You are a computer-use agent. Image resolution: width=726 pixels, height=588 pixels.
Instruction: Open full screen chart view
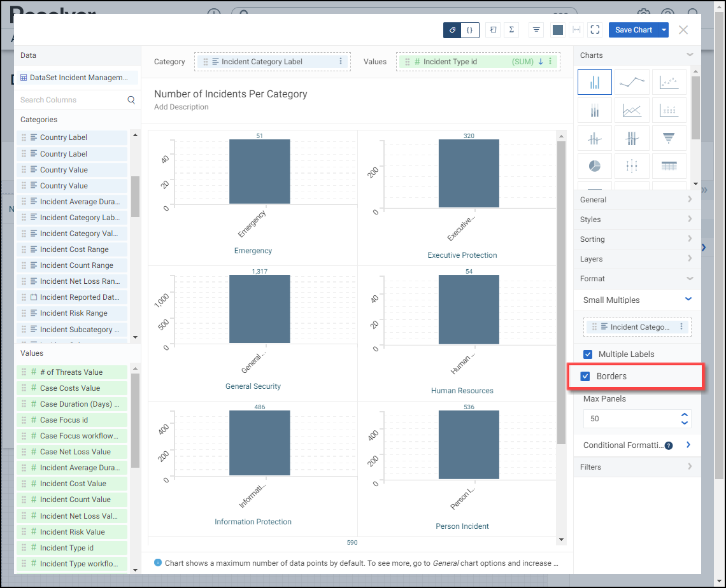[595, 30]
